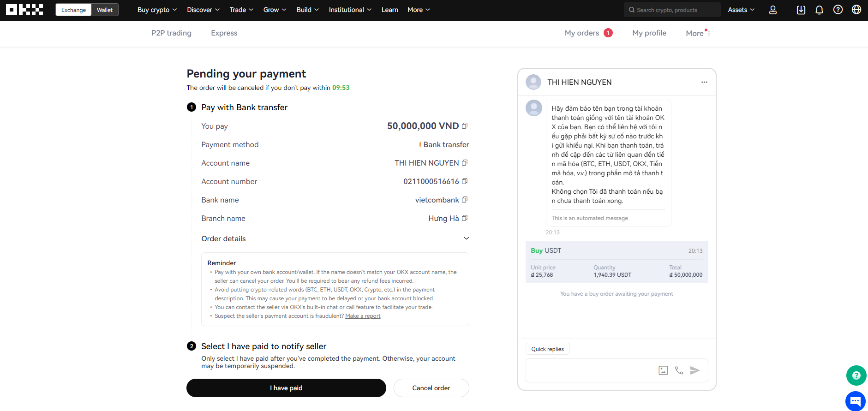This screenshot has height=411, width=868.
Task: Click the THI HIEN NGUYEN chat header name
Action: point(580,82)
